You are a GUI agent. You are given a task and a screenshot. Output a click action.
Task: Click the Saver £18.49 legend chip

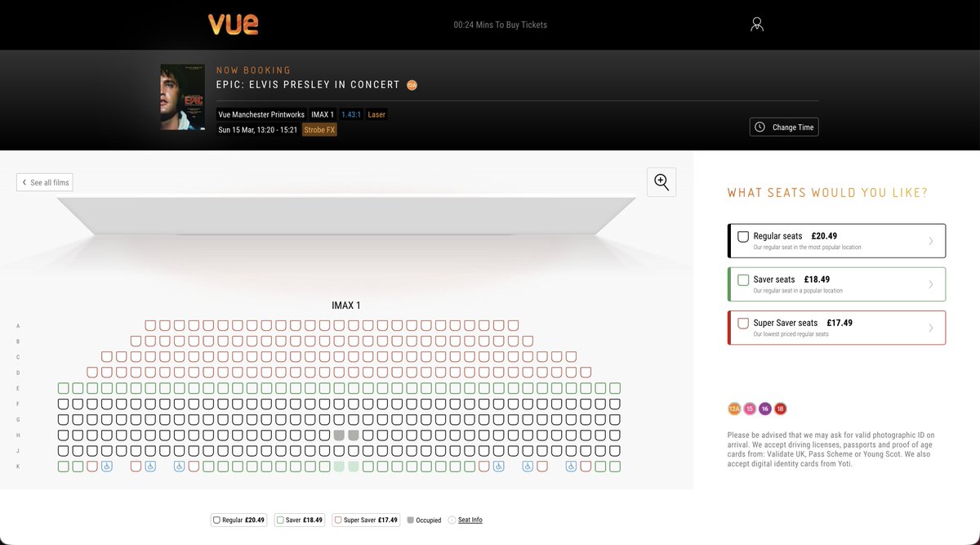click(300, 520)
